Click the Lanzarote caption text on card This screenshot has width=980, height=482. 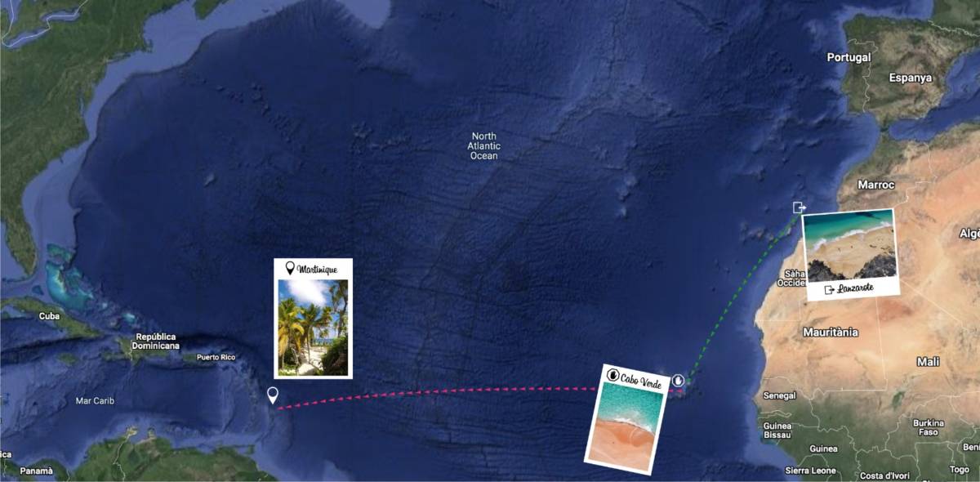coord(856,288)
